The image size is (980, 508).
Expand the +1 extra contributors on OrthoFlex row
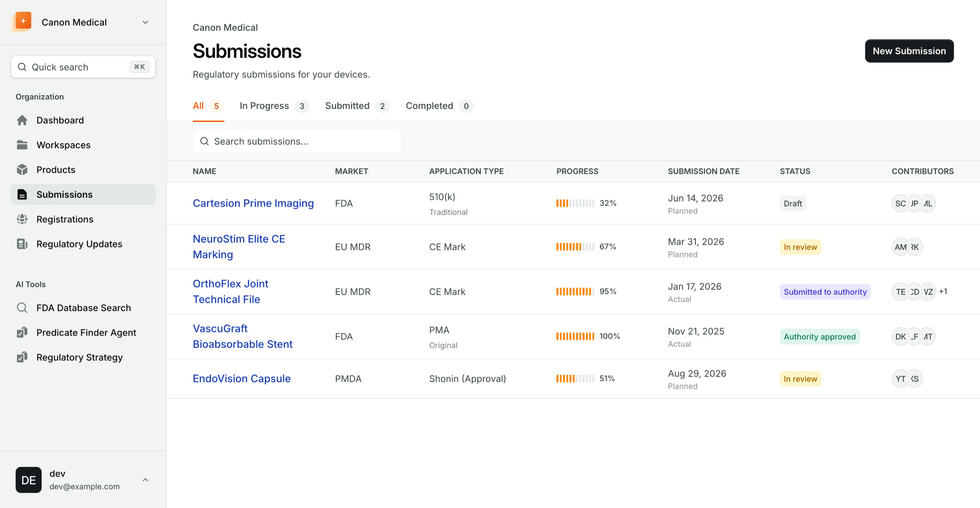point(944,292)
